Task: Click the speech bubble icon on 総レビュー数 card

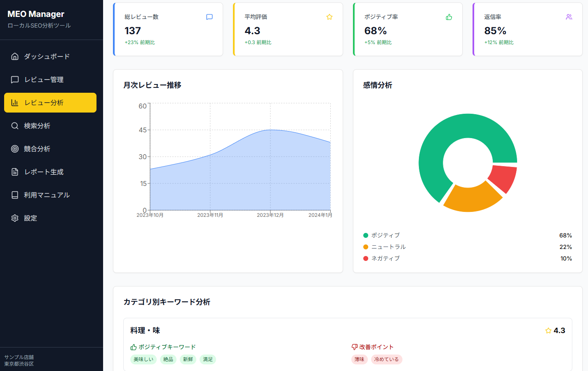Action: coord(209,17)
